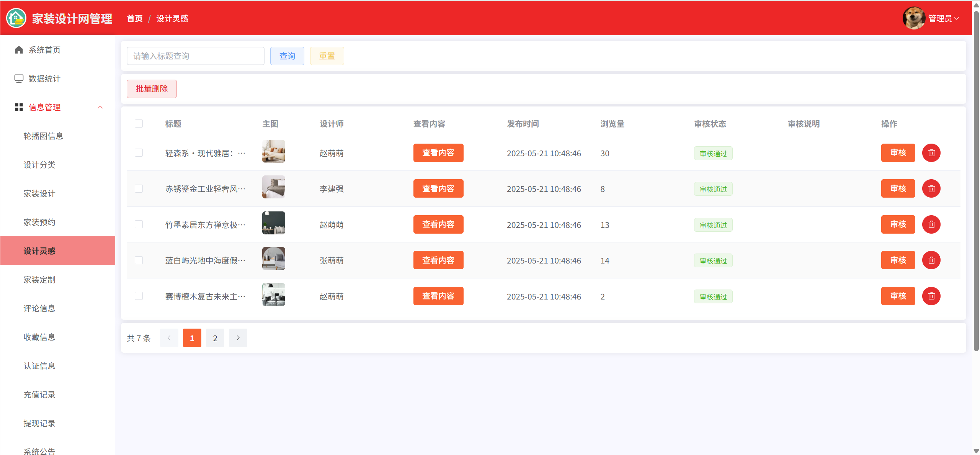Go to next page arrow in pagination

point(238,338)
